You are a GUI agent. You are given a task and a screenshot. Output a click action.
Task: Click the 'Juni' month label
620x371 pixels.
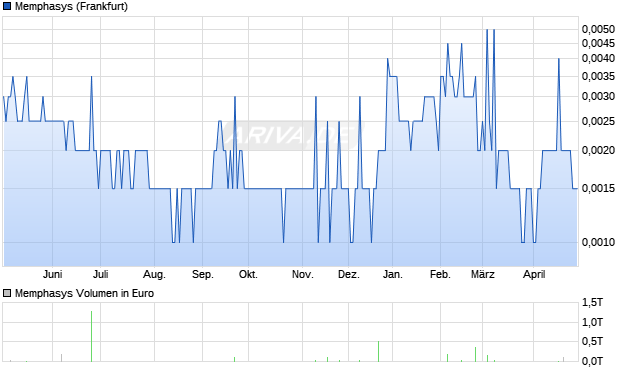(53, 274)
